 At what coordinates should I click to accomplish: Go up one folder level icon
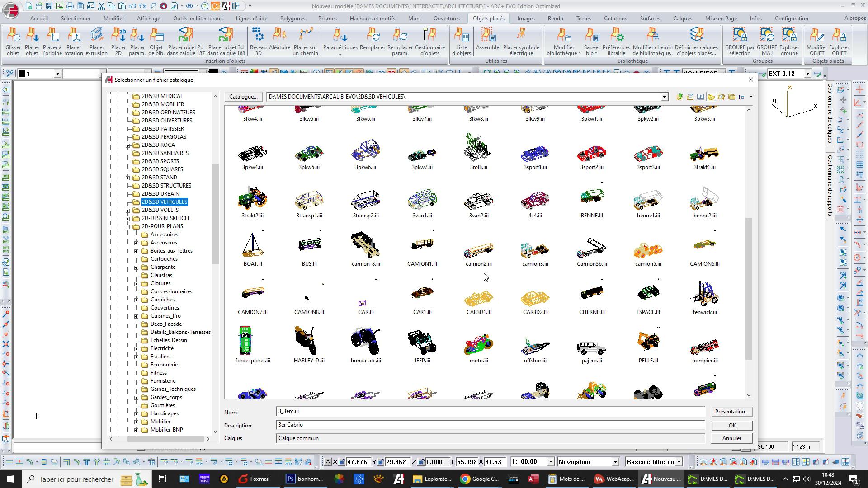679,97
